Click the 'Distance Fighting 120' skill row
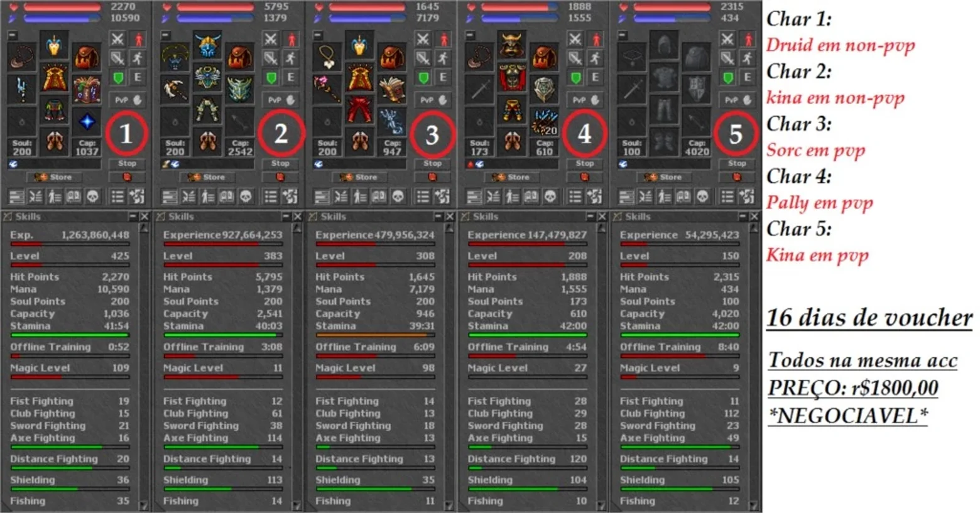Image resolution: width=980 pixels, height=513 pixels. tap(527, 459)
